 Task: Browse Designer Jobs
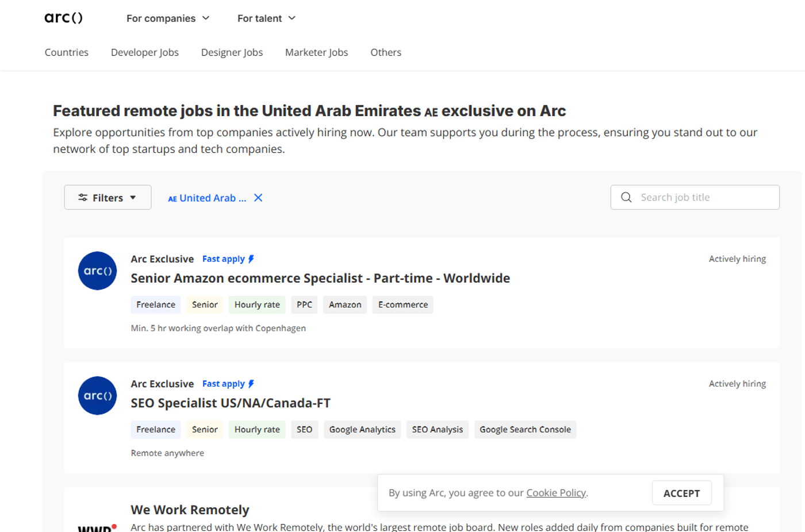[232, 52]
